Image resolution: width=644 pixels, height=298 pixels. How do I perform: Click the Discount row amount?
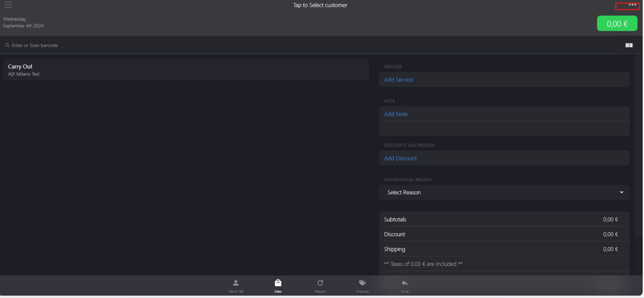tap(610, 235)
